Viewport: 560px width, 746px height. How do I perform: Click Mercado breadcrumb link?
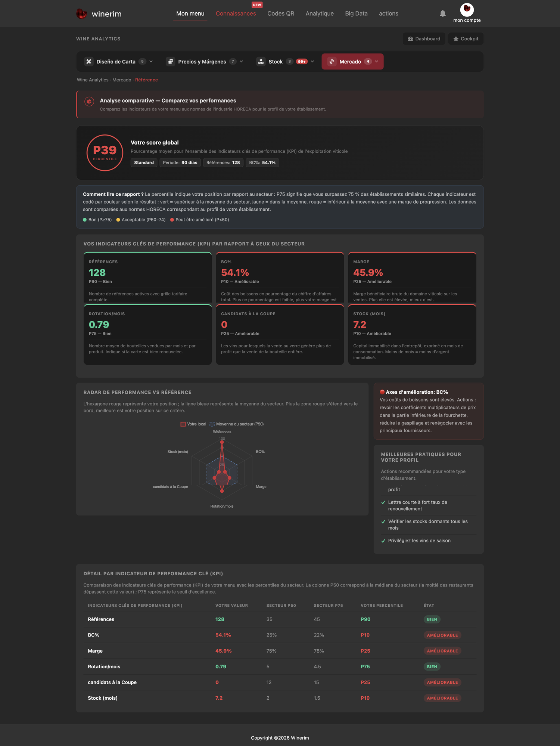click(122, 80)
